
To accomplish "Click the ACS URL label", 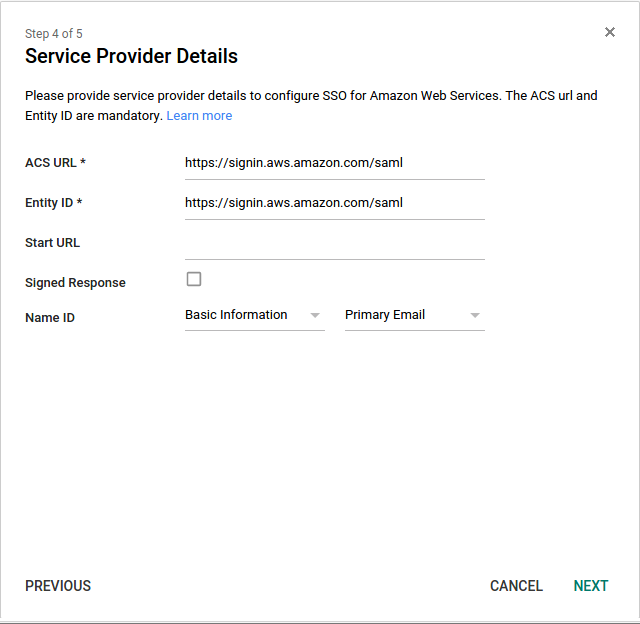I will pos(55,163).
